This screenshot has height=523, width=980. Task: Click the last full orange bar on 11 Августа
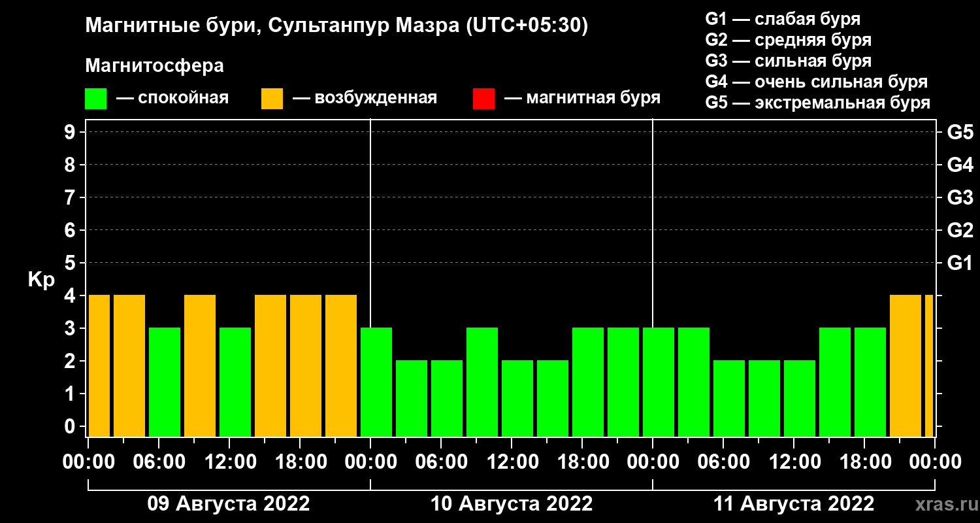(906, 365)
